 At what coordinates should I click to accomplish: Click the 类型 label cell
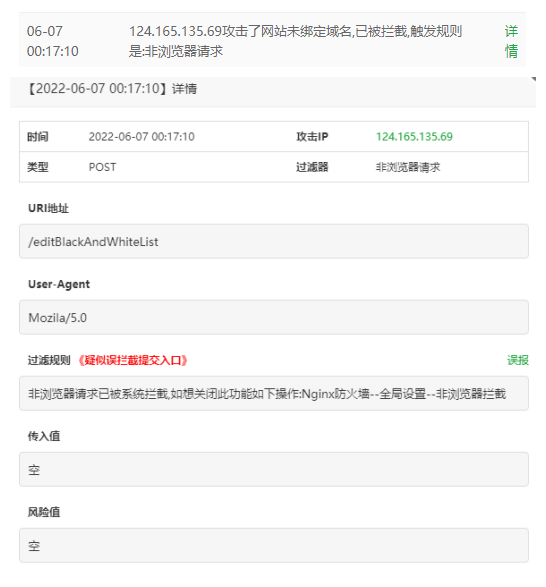point(38,167)
